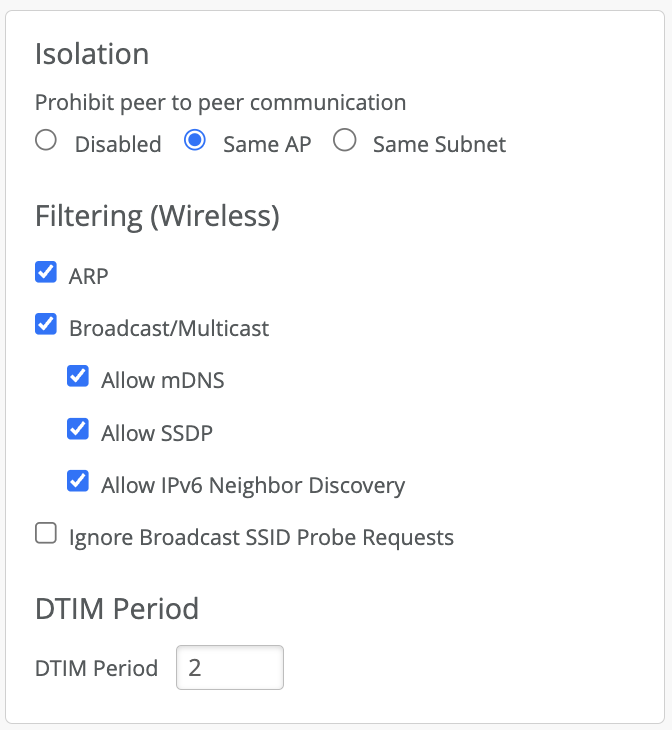Uncheck the Allow SSDP checkbox
The width and height of the screenshot is (672, 730).
pos(78,429)
